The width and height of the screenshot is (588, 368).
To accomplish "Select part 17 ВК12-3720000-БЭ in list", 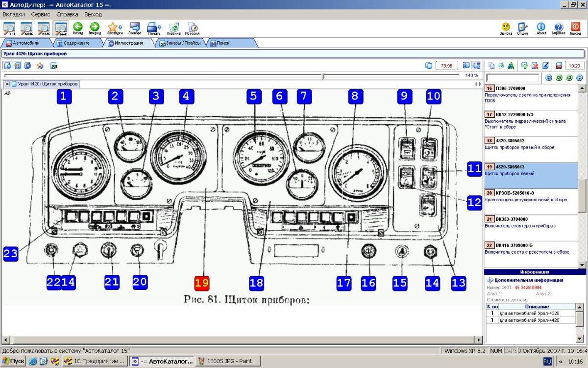I will pos(531,123).
